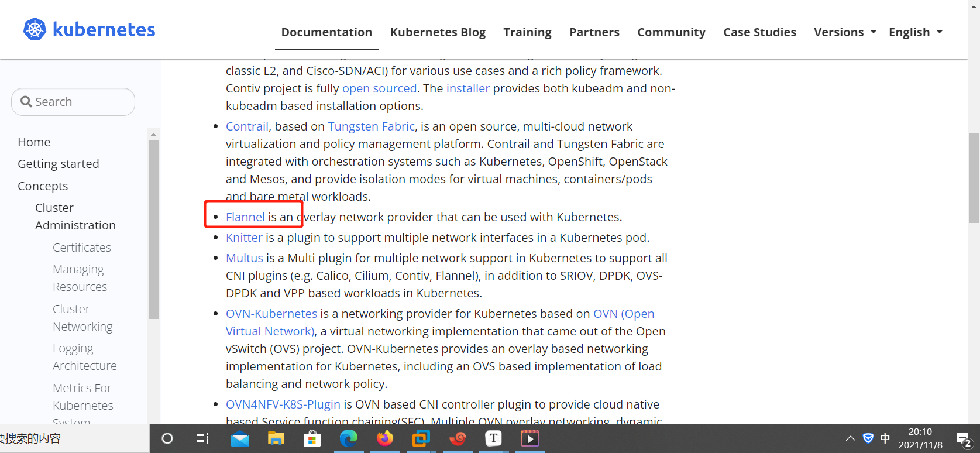Show hidden system tray icons
Viewport: 980px width, 453px height.
(x=851, y=438)
